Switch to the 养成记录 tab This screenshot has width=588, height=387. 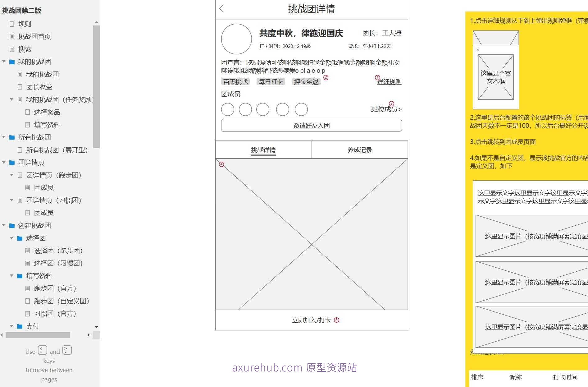(x=360, y=150)
